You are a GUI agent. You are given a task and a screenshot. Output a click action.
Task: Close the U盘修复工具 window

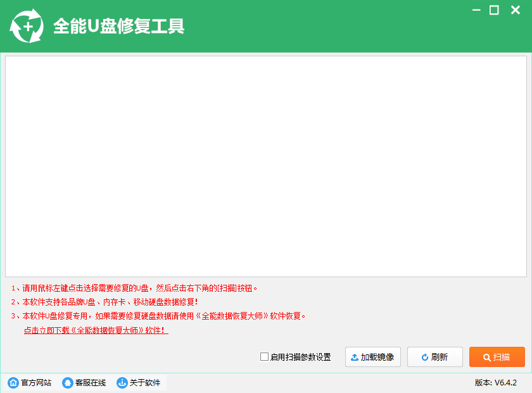516,10
